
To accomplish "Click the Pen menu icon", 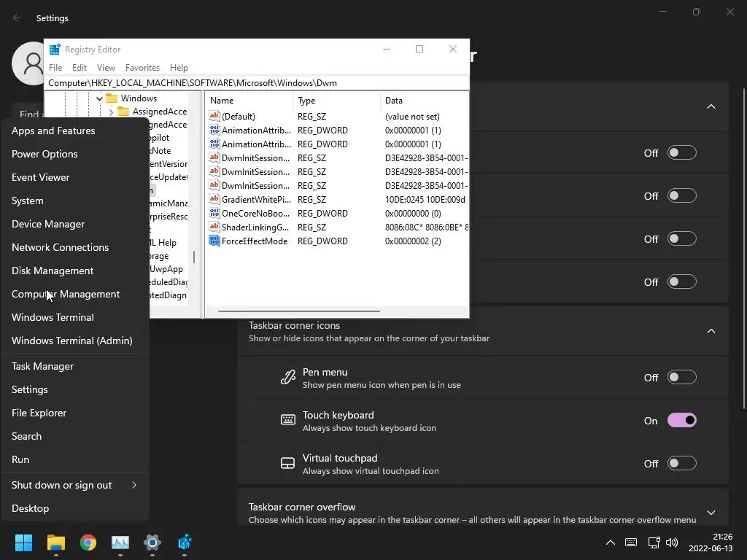I will [x=287, y=378].
